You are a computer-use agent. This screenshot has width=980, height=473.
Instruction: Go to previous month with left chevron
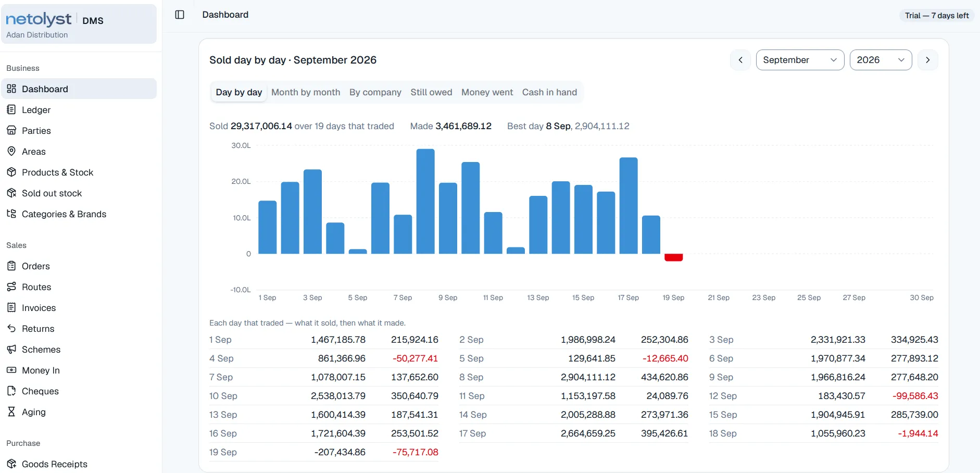tap(740, 60)
